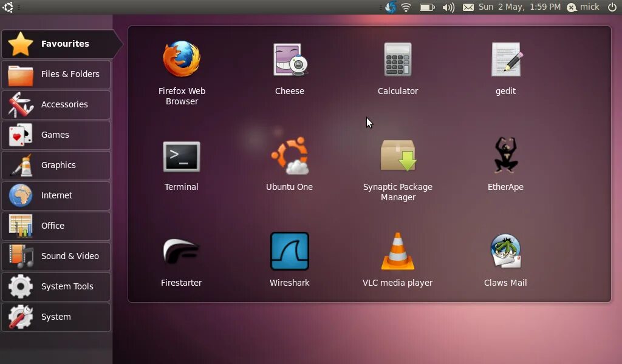Check the battery status indicator
The image size is (622, 364).
pyautogui.click(x=427, y=7)
